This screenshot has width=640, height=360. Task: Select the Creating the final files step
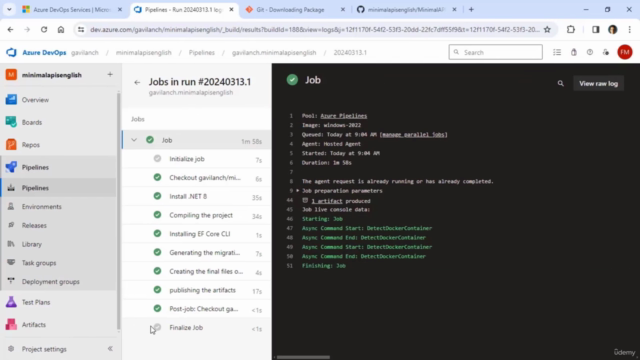(197, 271)
